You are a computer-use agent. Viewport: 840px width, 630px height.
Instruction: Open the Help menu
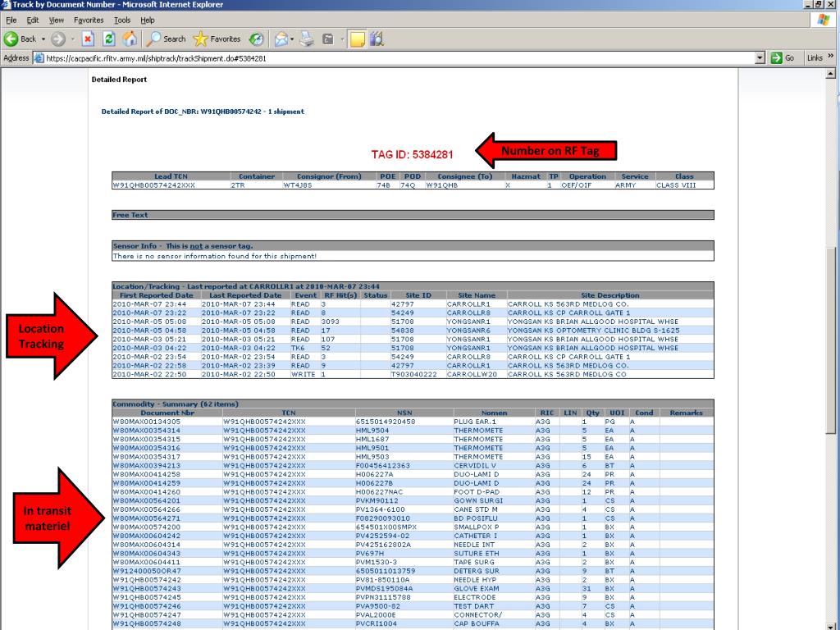click(x=148, y=20)
